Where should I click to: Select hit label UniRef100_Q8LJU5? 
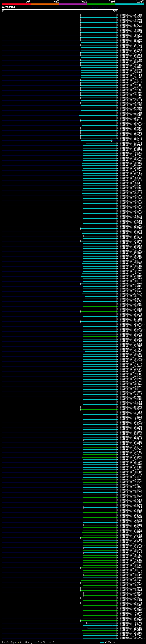[x=131, y=77]
